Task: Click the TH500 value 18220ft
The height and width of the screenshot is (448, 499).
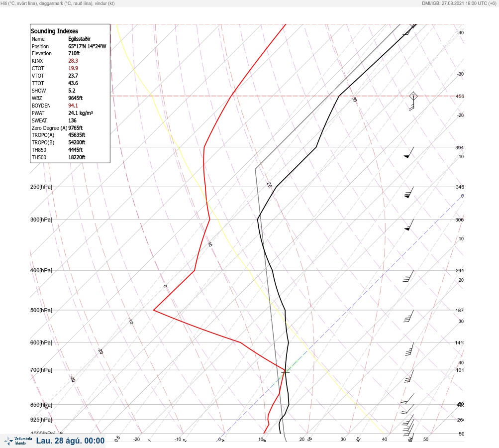Action: coord(77,157)
